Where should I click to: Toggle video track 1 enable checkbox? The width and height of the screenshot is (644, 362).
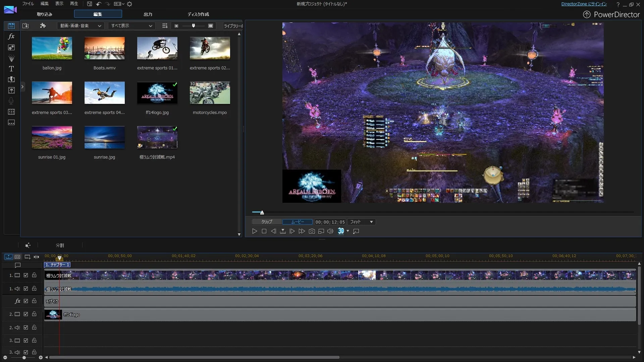point(26,275)
